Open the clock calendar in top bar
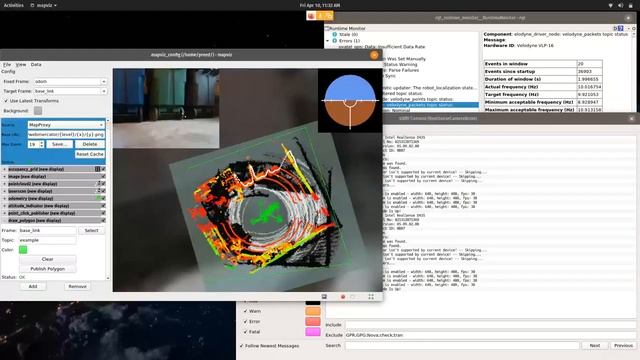 320,5
